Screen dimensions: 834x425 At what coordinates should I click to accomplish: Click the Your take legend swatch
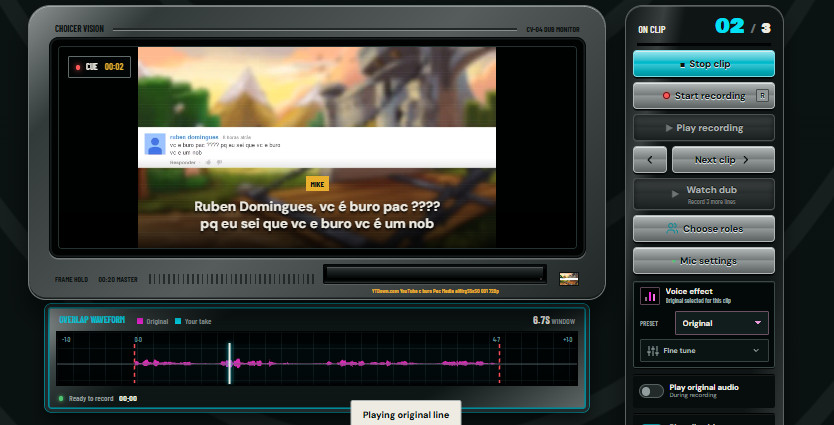(178, 321)
